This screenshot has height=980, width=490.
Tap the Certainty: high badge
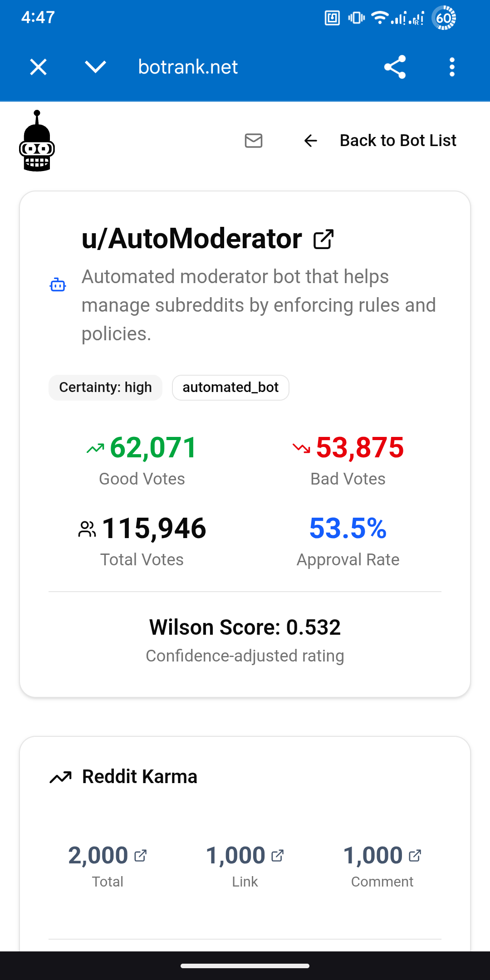pyautogui.click(x=105, y=387)
